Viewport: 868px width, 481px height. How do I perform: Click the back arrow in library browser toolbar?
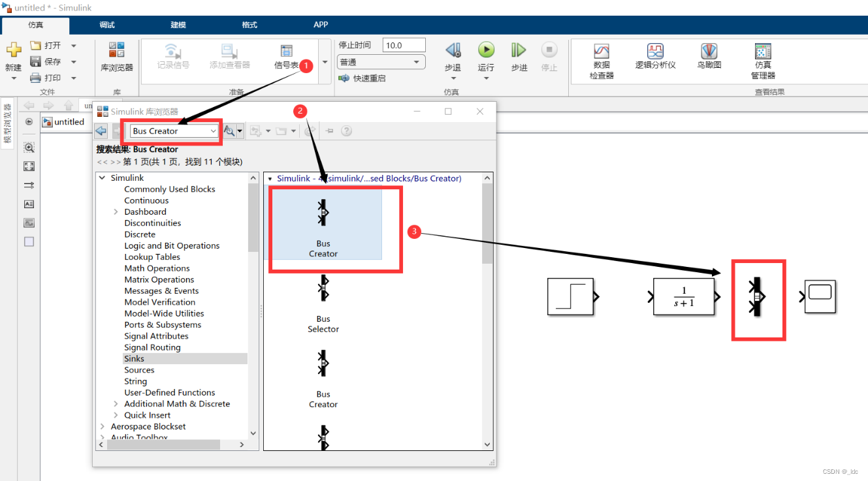[x=101, y=131]
